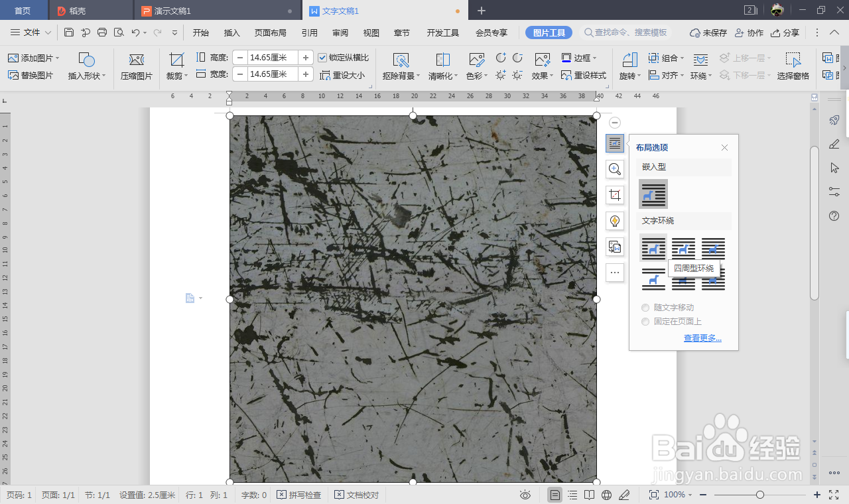
Task: Switch to reading layout view in status bar
Action: point(589,495)
